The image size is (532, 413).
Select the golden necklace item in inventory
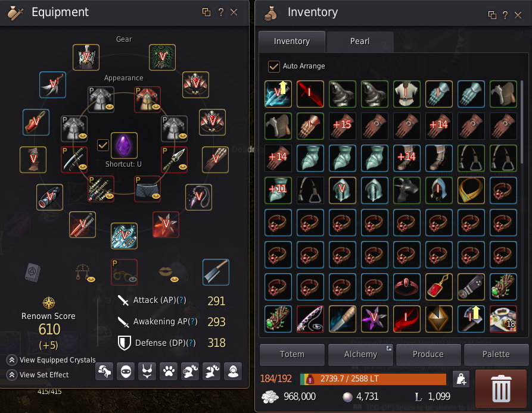tap(471, 190)
